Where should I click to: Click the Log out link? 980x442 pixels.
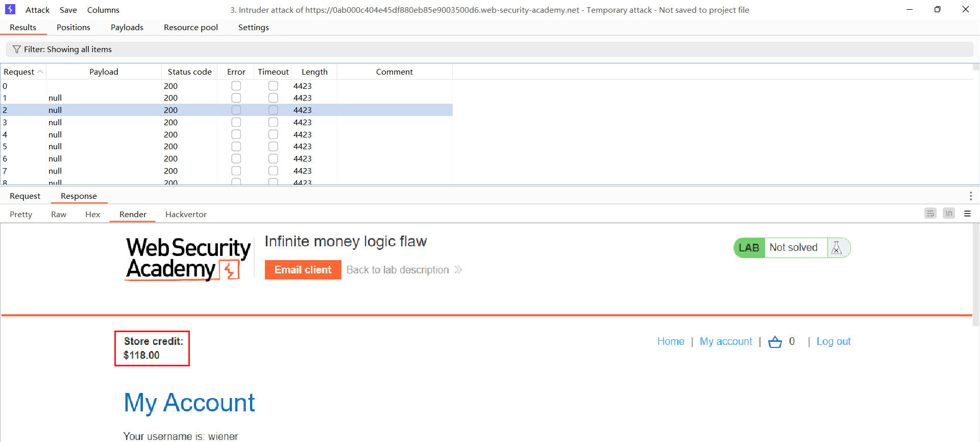[x=834, y=341]
